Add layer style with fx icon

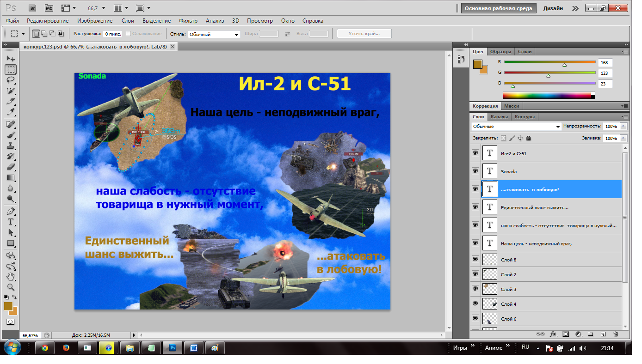click(553, 334)
